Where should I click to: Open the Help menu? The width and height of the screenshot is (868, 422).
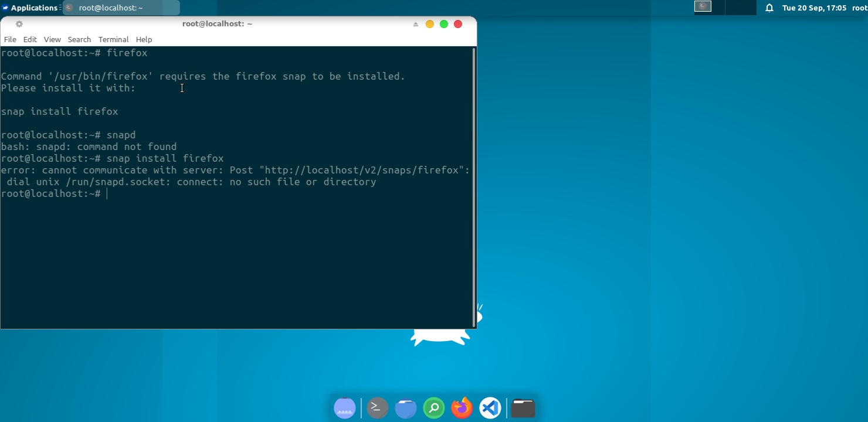[x=144, y=39]
